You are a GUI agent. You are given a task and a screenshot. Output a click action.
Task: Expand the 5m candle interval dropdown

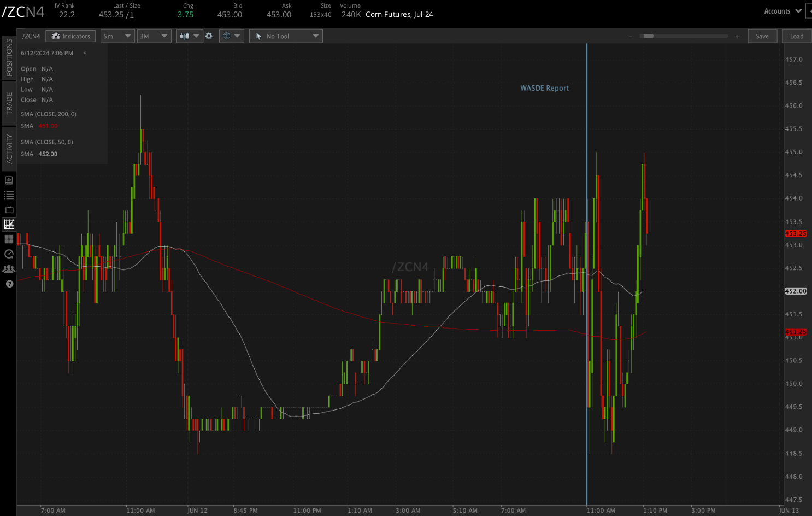point(117,36)
